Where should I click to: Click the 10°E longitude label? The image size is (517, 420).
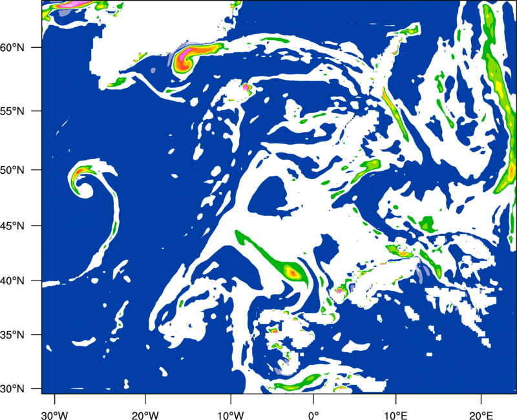point(396,415)
